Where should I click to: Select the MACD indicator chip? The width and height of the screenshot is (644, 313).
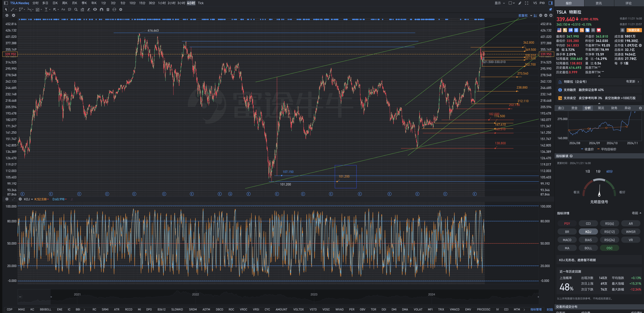(567, 240)
